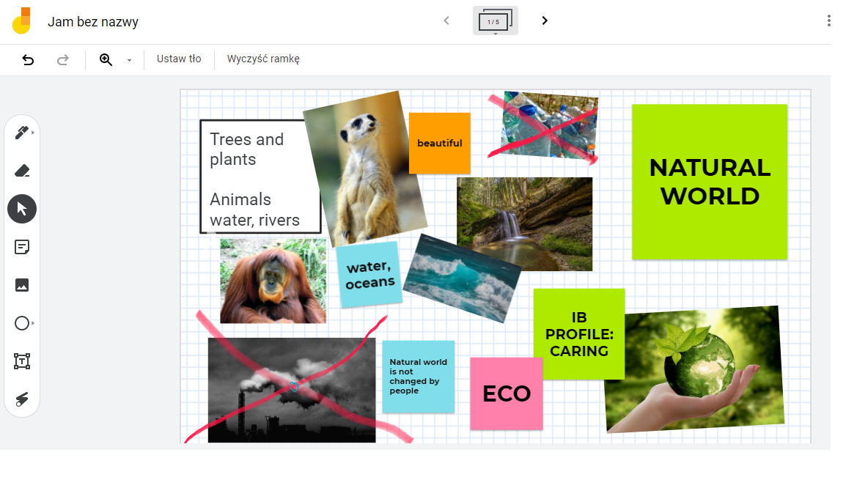Click Ustaw tło button

point(179,59)
